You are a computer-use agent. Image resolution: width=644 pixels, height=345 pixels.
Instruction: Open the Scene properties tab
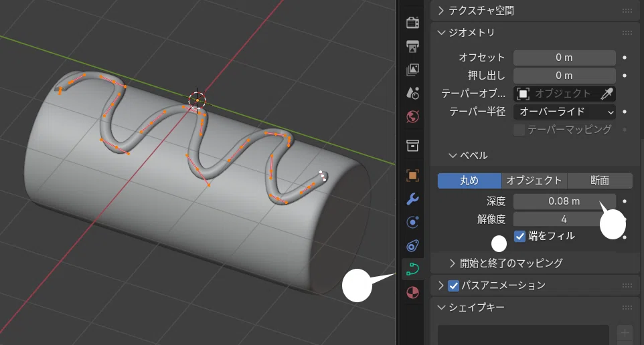412,93
